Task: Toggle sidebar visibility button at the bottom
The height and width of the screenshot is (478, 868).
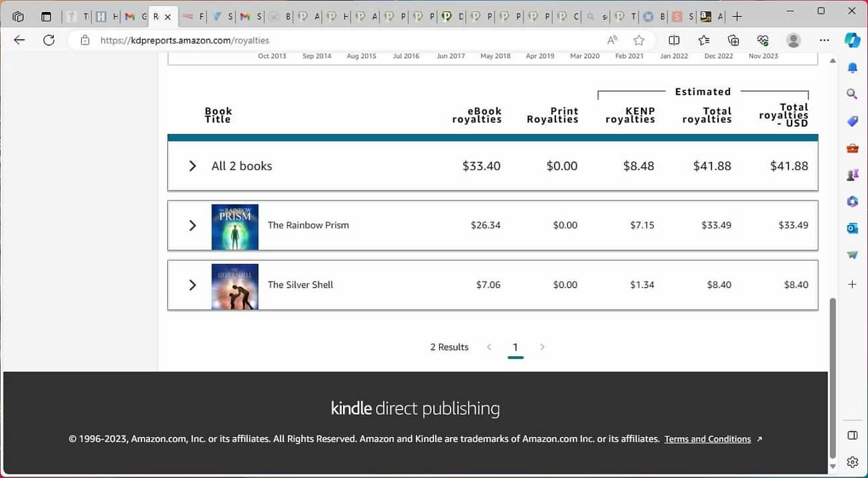Action: pos(852,436)
